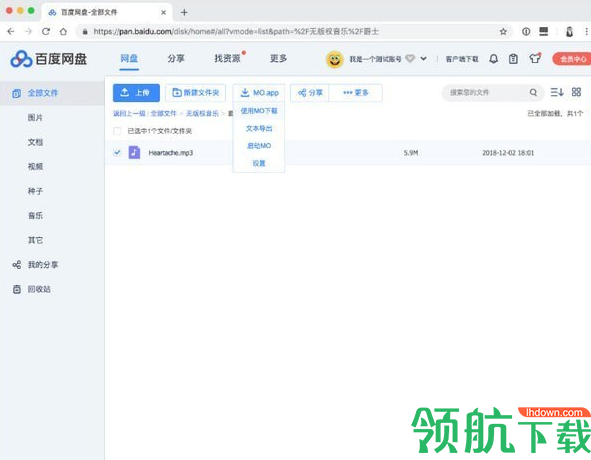Select 全部文件 in the sidebar
Image resolution: width=591 pixels, height=460 pixels.
[52, 93]
